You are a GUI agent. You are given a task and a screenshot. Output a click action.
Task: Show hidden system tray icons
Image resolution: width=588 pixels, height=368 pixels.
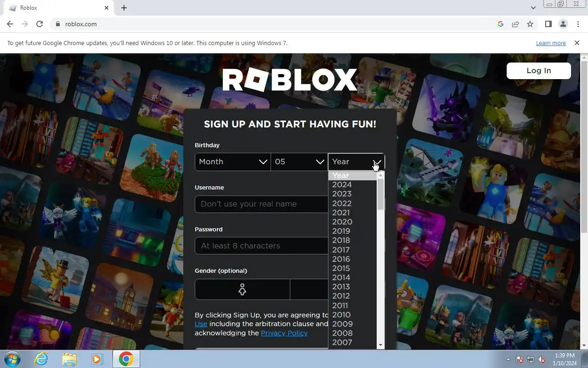coord(508,359)
